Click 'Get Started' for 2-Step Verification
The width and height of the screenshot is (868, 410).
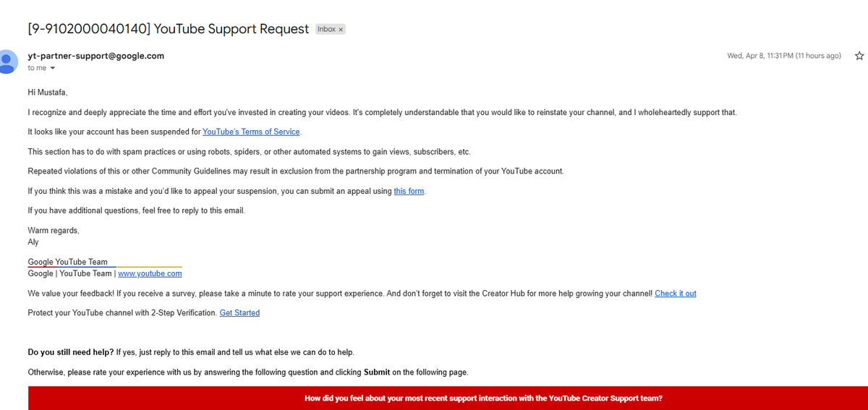click(239, 313)
